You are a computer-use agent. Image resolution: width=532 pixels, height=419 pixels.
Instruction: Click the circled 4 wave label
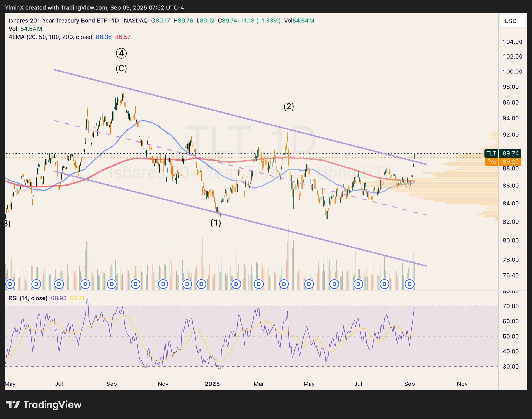(x=121, y=53)
